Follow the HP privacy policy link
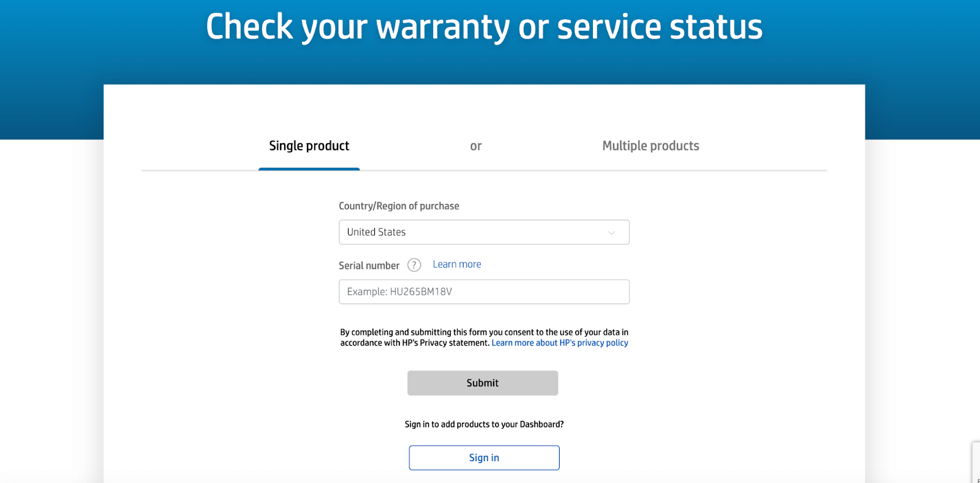 click(x=559, y=343)
